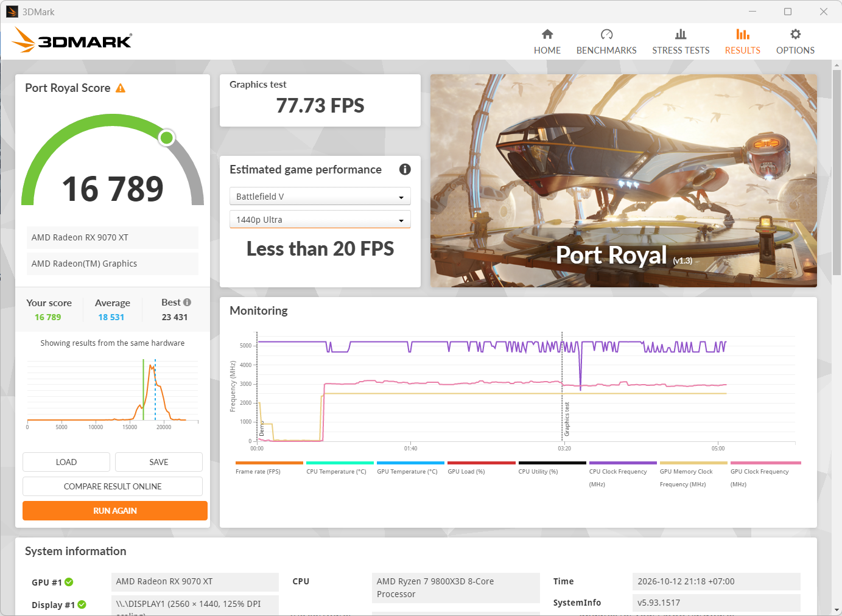This screenshot has height=616, width=842.
Task: Click the 77.73 FPS graphics test result
Action: tap(320, 106)
